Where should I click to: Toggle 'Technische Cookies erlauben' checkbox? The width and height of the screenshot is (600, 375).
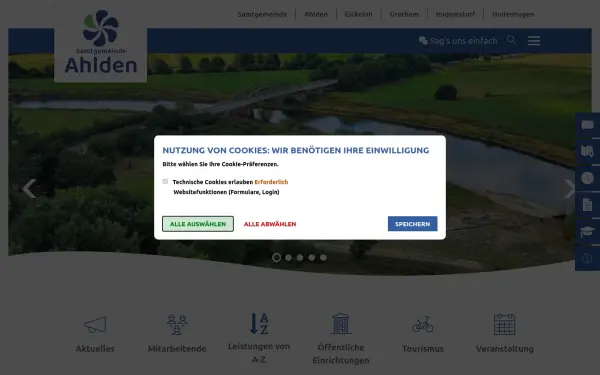[x=165, y=181]
